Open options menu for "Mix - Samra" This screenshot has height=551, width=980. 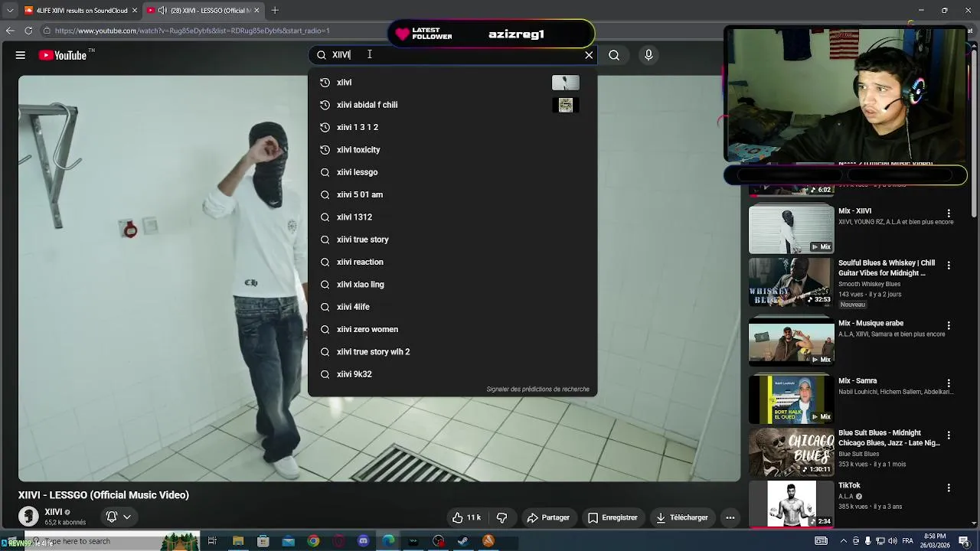tap(949, 383)
